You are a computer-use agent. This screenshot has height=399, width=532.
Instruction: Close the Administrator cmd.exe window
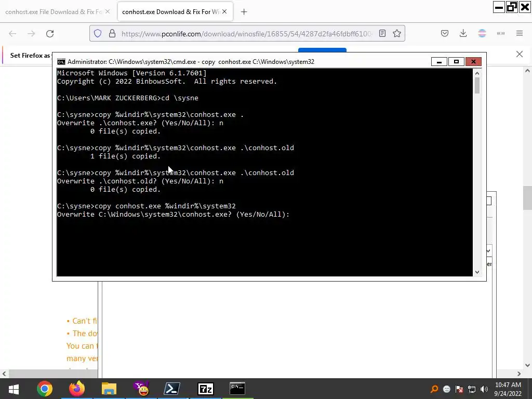pos(473,62)
